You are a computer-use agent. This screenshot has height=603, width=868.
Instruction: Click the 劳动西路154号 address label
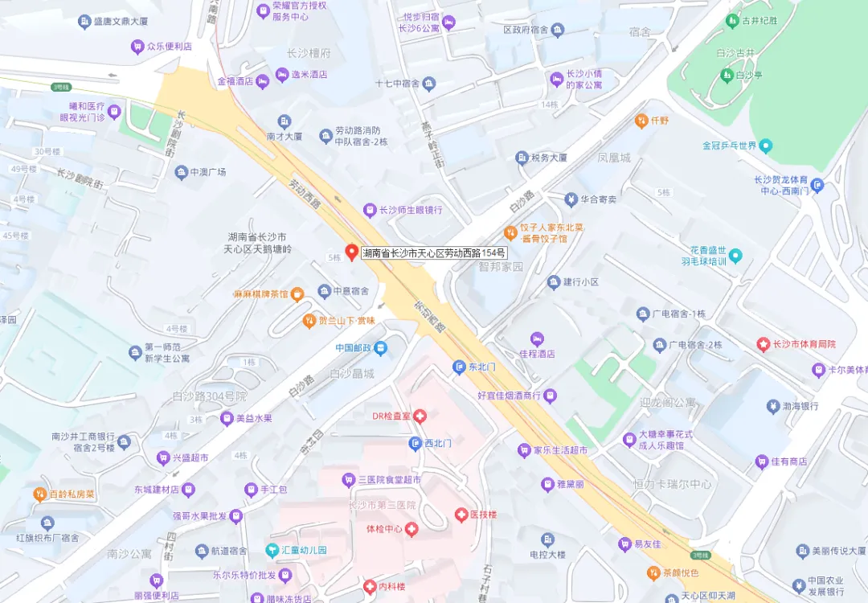(x=433, y=253)
